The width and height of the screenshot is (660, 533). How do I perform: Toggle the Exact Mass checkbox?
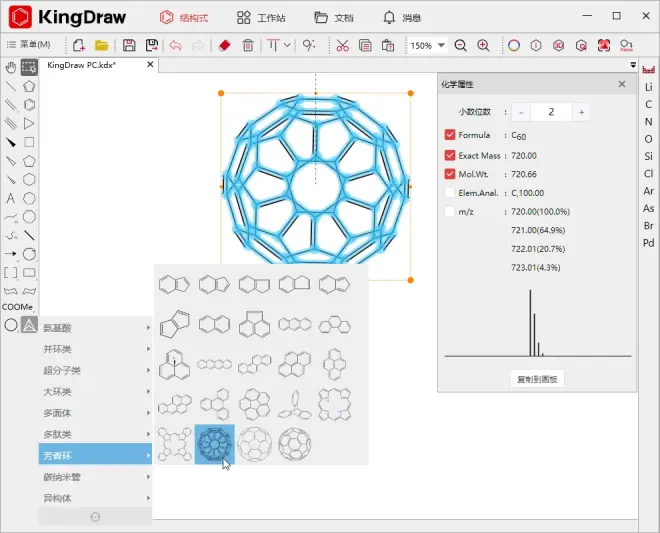[450, 155]
